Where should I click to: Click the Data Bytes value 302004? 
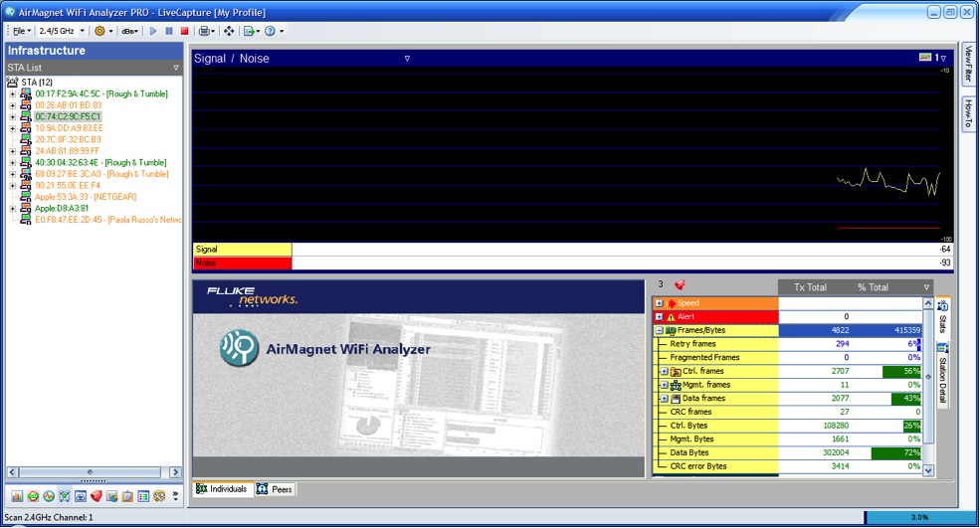(x=836, y=453)
